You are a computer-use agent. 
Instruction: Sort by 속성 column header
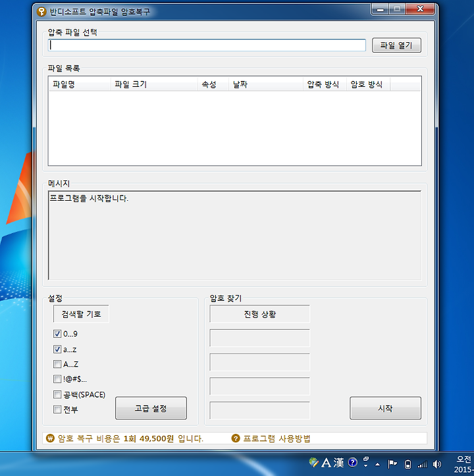click(213, 84)
